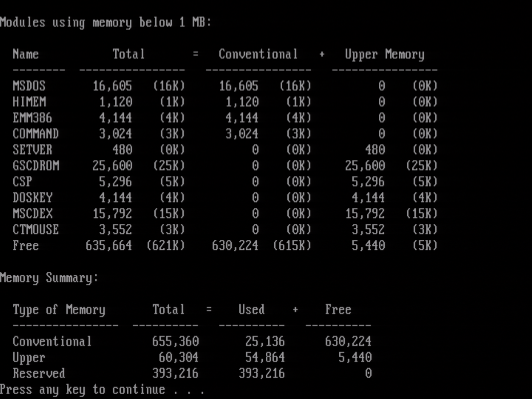532x399 pixels.
Task: Click the Free total size '(621K)'
Action: pyautogui.click(x=166, y=245)
